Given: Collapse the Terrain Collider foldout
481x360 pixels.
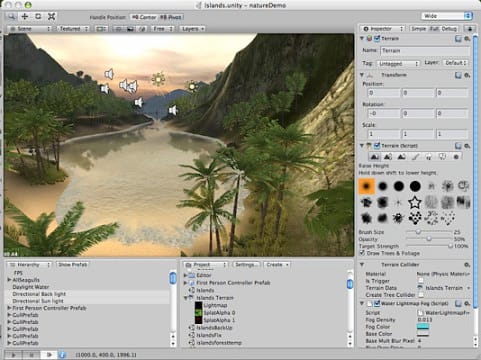Looking at the screenshot, I should tap(362, 265).
